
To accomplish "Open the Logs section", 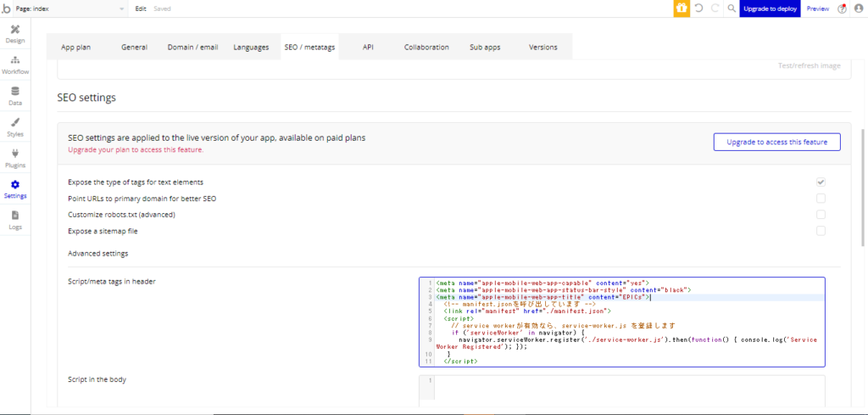I will pyautogui.click(x=15, y=221).
